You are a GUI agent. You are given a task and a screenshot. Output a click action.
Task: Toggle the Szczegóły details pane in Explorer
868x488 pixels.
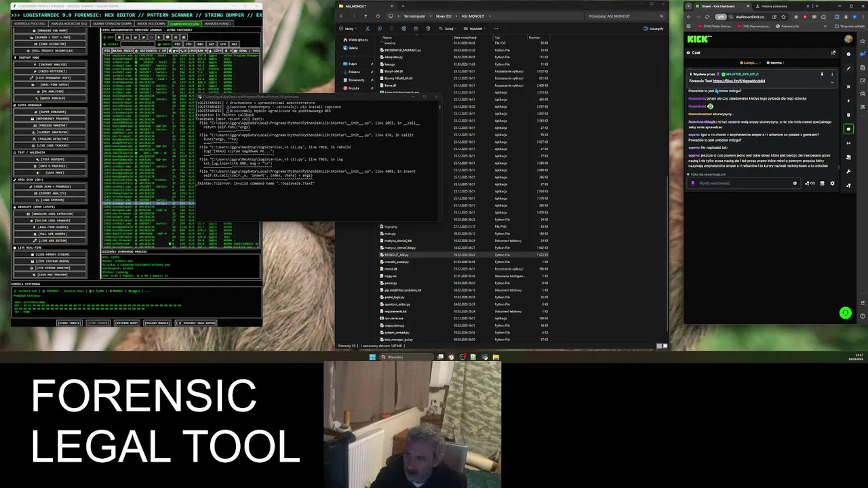(653, 28)
